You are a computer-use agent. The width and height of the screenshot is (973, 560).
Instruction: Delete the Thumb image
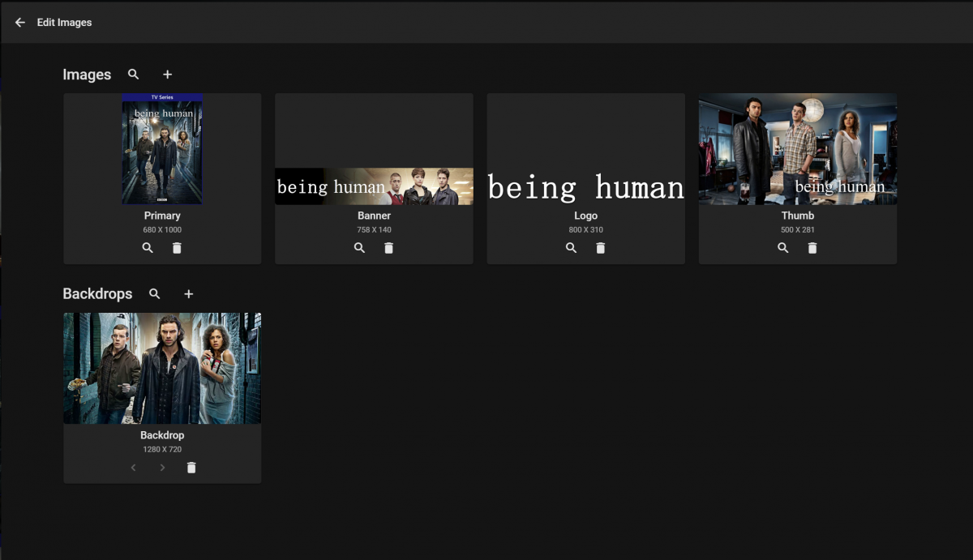(812, 248)
